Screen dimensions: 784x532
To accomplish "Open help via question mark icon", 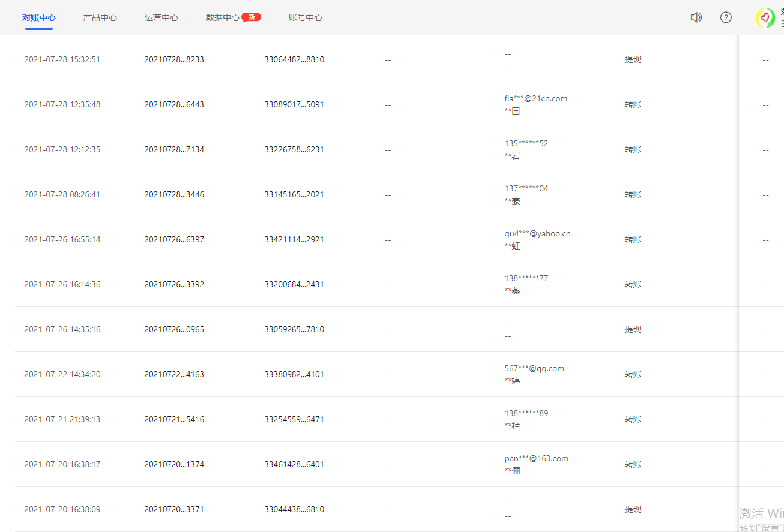I will (x=726, y=17).
